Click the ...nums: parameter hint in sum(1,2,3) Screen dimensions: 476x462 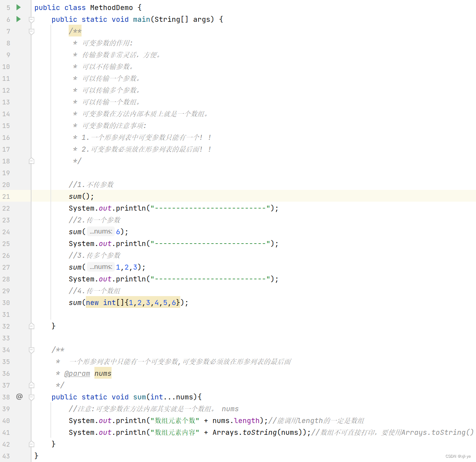coord(101,267)
